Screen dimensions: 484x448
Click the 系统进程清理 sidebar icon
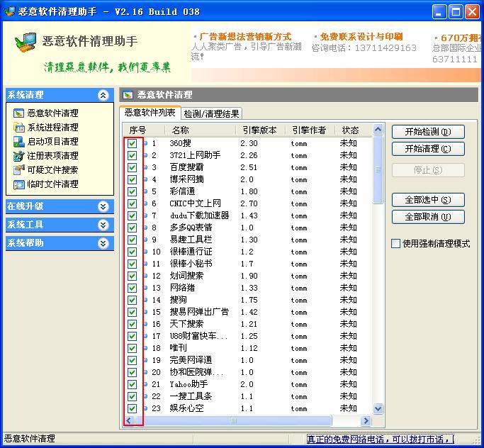18,127
